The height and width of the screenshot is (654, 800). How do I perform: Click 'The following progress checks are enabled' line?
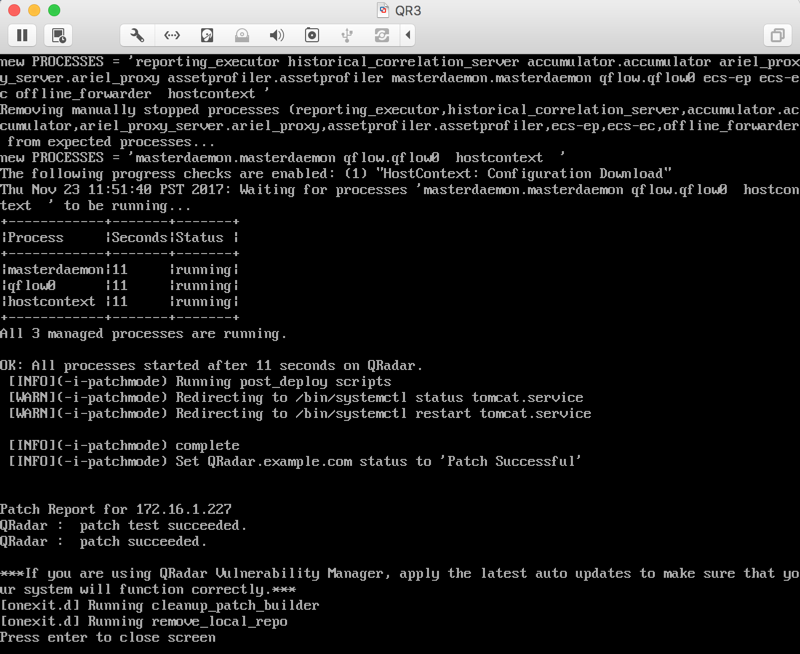pos(336,173)
